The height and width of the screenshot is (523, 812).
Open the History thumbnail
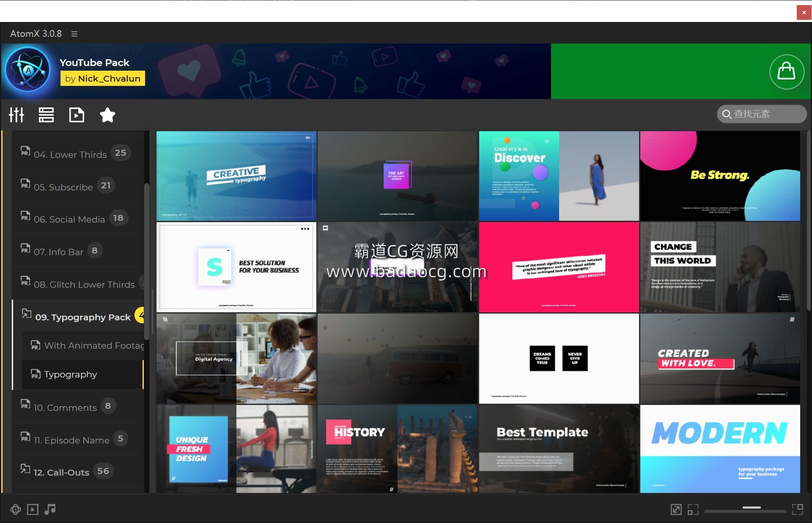[398, 449]
